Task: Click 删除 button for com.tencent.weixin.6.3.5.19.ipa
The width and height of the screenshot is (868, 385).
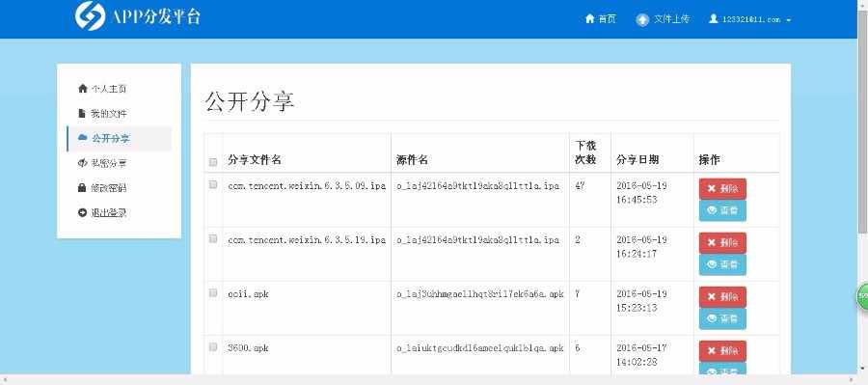Action: point(722,242)
